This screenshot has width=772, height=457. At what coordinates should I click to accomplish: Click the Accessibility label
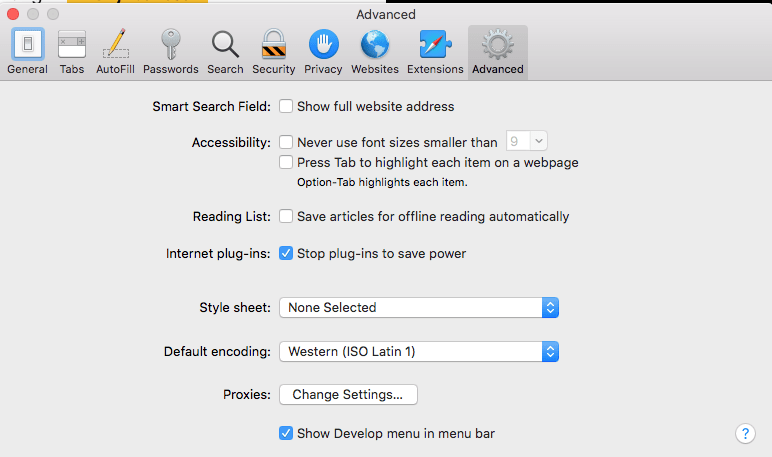[x=231, y=142]
